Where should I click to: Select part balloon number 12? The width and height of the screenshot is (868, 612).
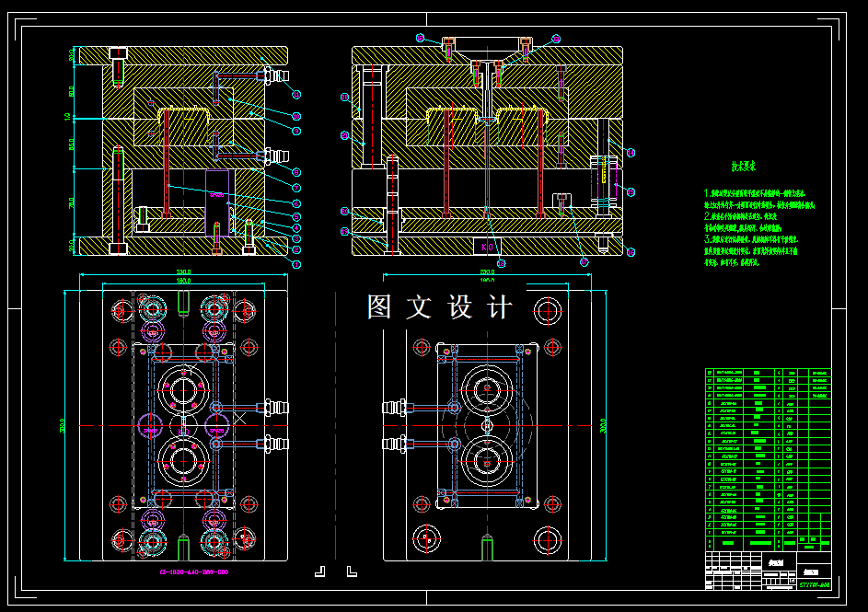coord(420,38)
